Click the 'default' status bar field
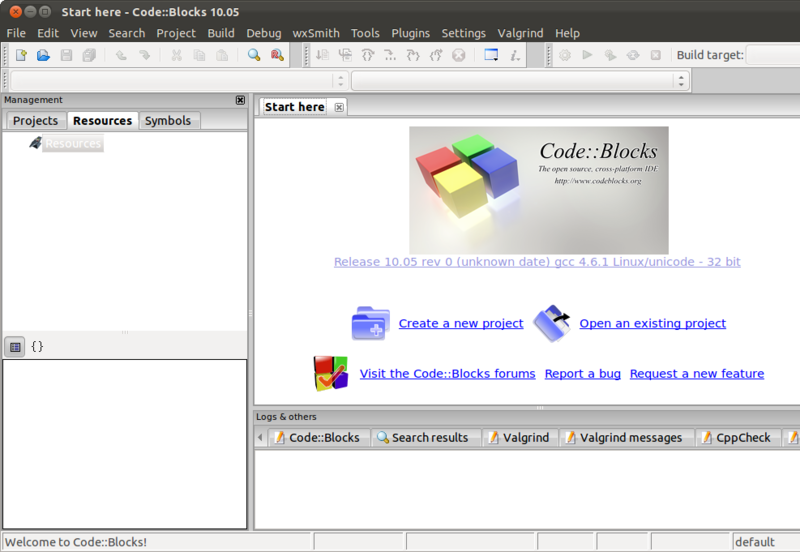The width and height of the screenshot is (800, 552). (765, 542)
